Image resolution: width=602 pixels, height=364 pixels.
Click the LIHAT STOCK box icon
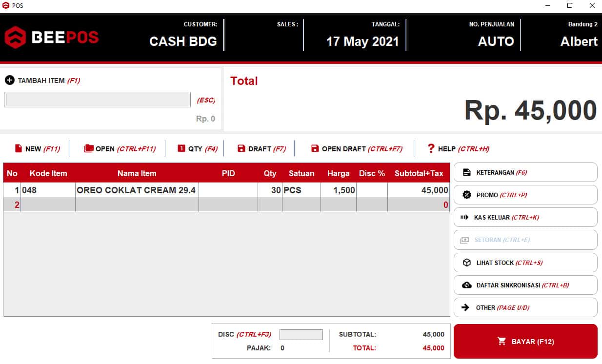466,263
